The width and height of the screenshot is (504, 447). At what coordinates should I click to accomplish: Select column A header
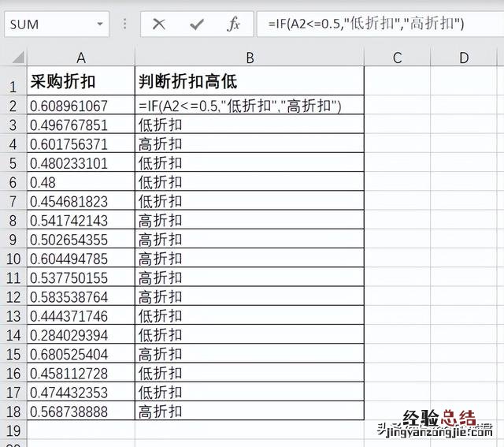click(80, 58)
